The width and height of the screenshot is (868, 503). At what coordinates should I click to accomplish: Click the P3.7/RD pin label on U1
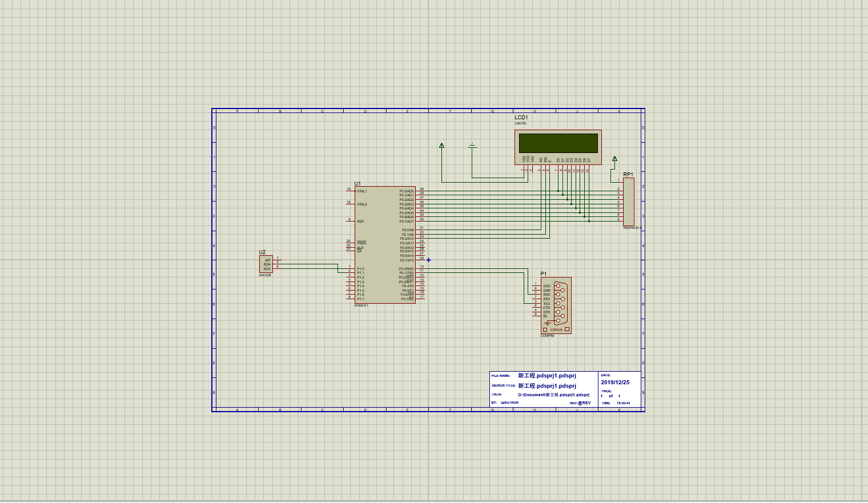click(408, 299)
